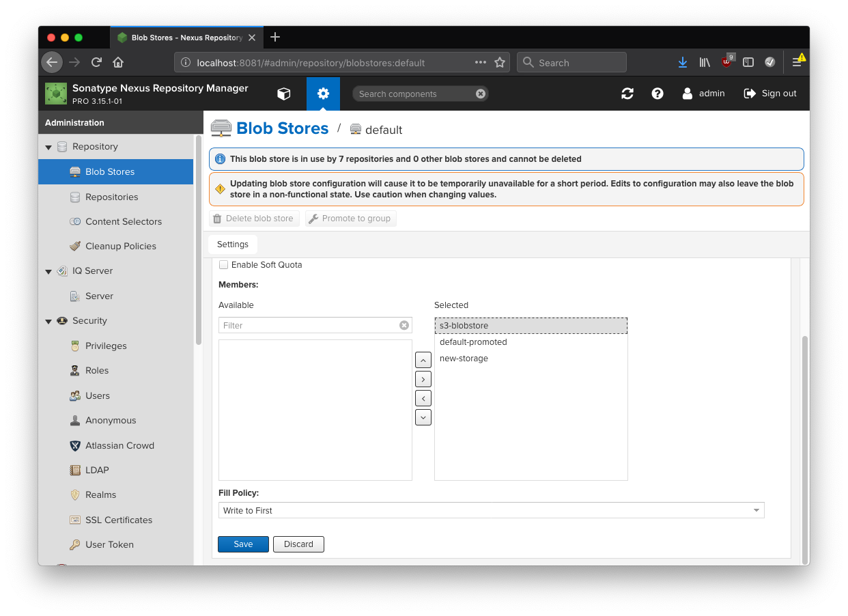Open LDAP in the sidebar
The width and height of the screenshot is (848, 616).
[116, 470]
